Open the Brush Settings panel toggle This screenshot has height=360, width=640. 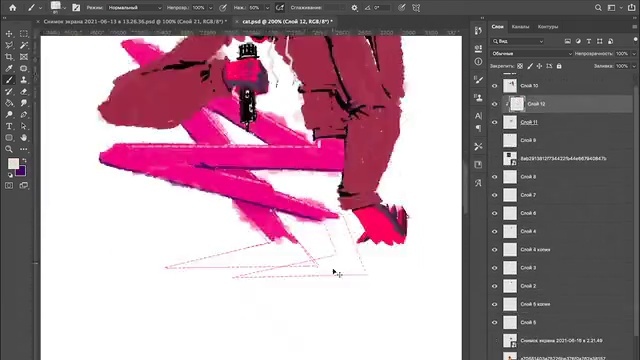[x=76, y=7]
